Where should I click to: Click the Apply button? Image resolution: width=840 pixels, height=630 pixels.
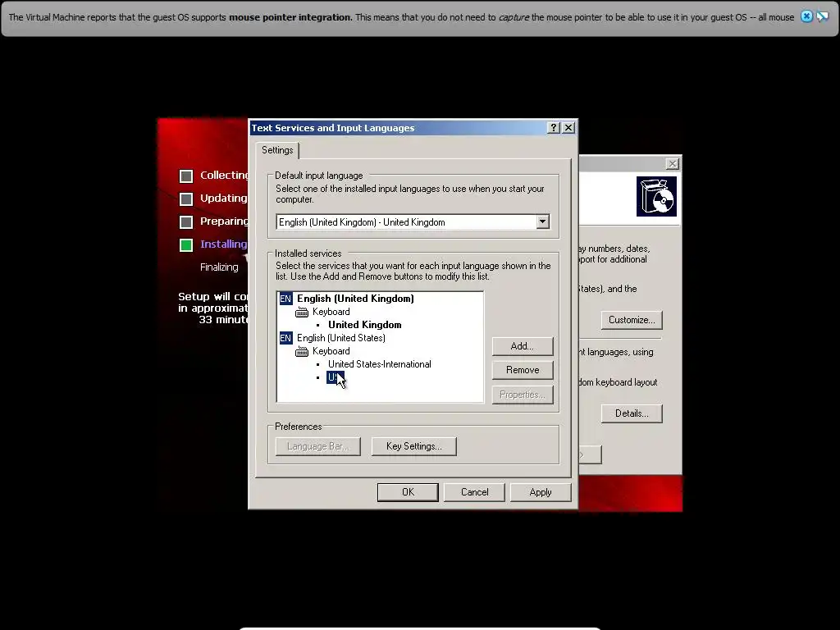point(541,492)
